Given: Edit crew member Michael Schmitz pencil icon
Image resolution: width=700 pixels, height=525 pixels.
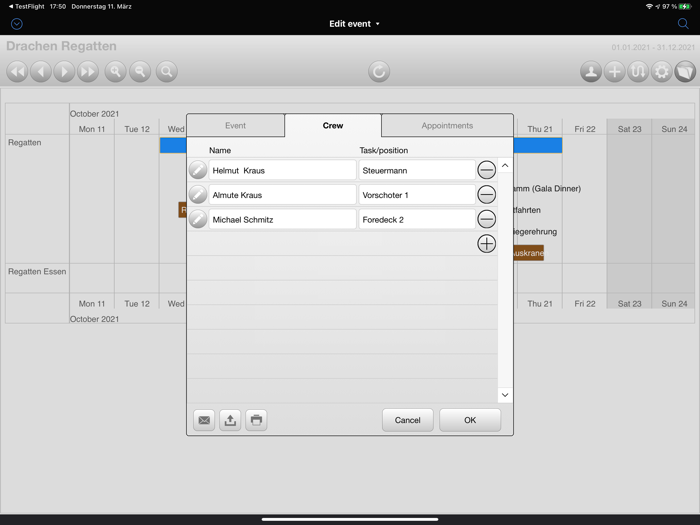Looking at the screenshot, I should (x=198, y=219).
